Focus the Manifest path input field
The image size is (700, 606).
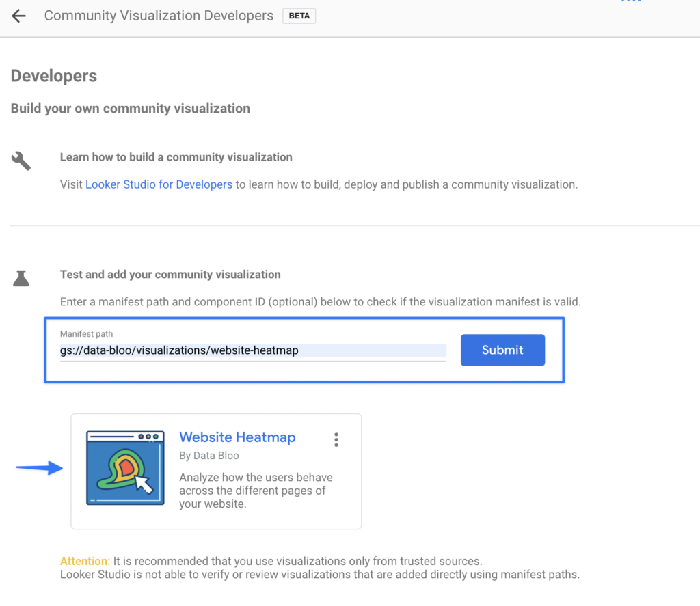pyautogui.click(x=253, y=350)
